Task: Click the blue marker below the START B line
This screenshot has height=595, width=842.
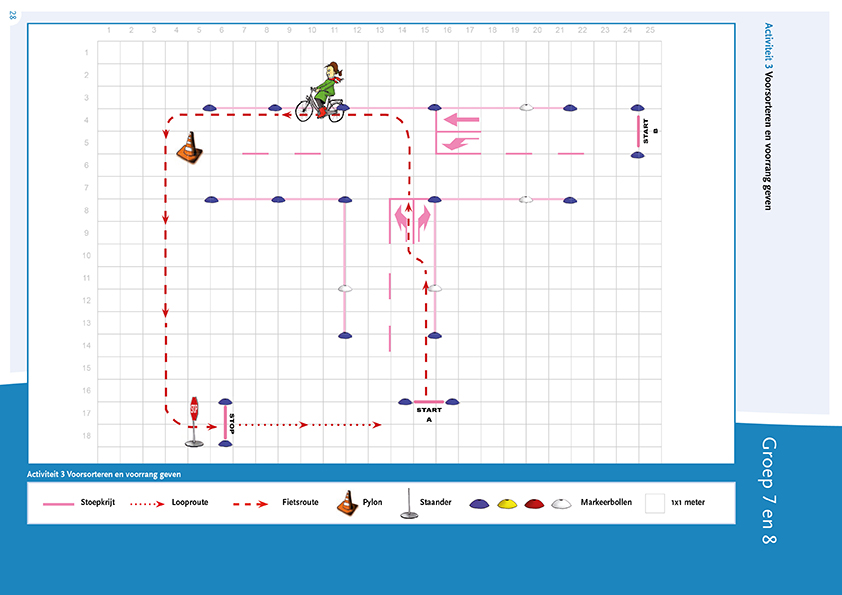Action: [x=637, y=155]
